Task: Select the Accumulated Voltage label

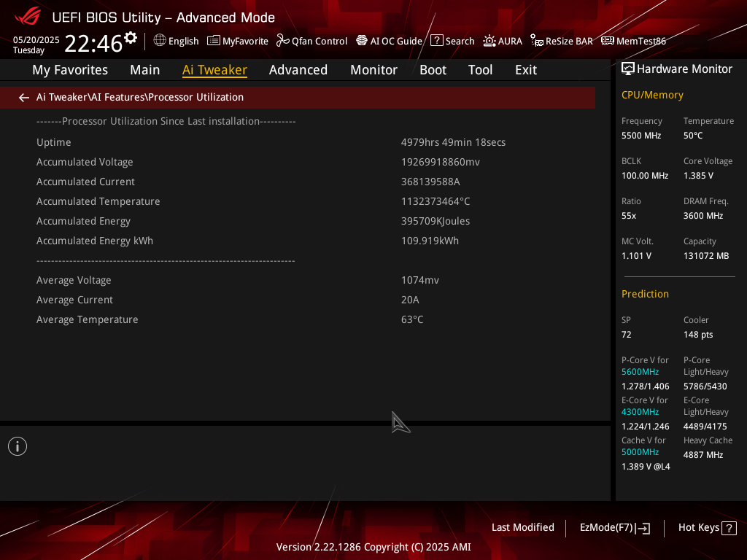Action: (x=85, y=162)
